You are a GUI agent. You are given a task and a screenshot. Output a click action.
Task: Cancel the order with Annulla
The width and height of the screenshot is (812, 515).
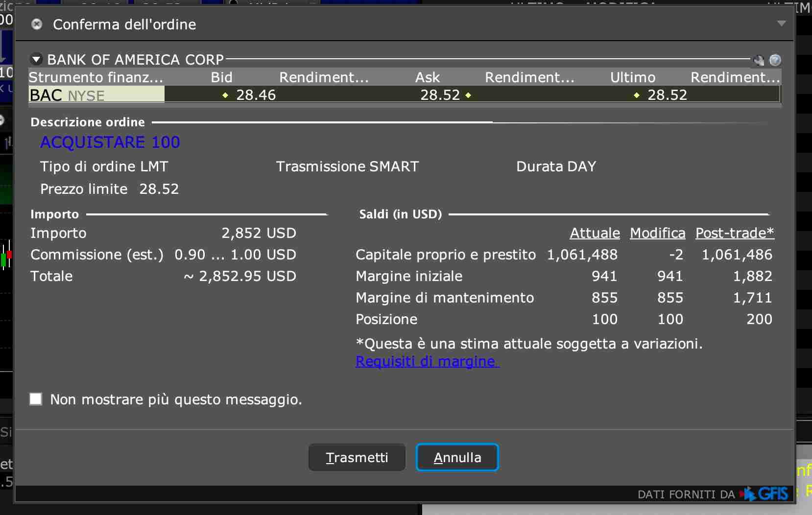click(x=457, y=457)
